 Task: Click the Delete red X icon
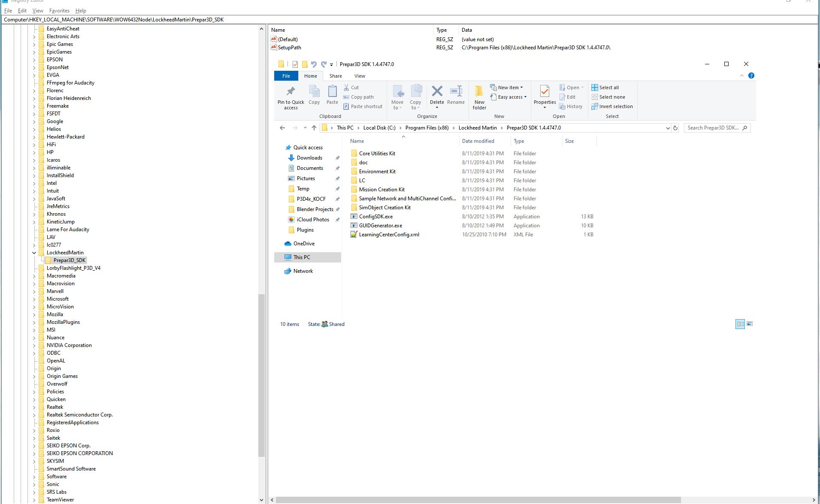click(x=437, y=91)
